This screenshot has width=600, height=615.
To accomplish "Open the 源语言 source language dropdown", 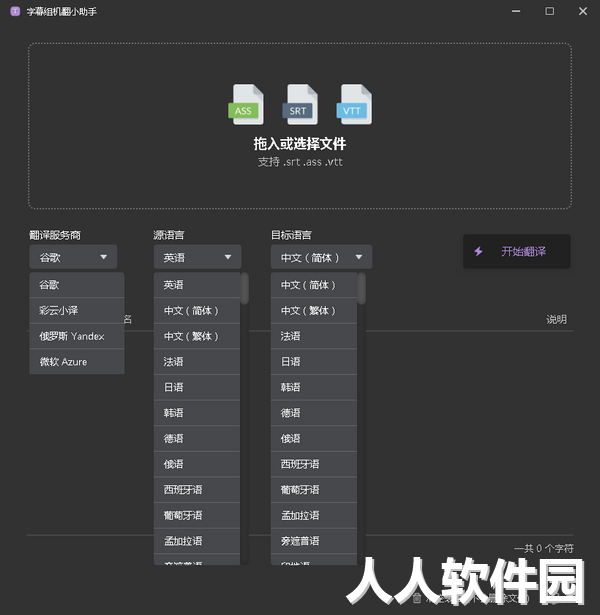I will tap(197, 257).
